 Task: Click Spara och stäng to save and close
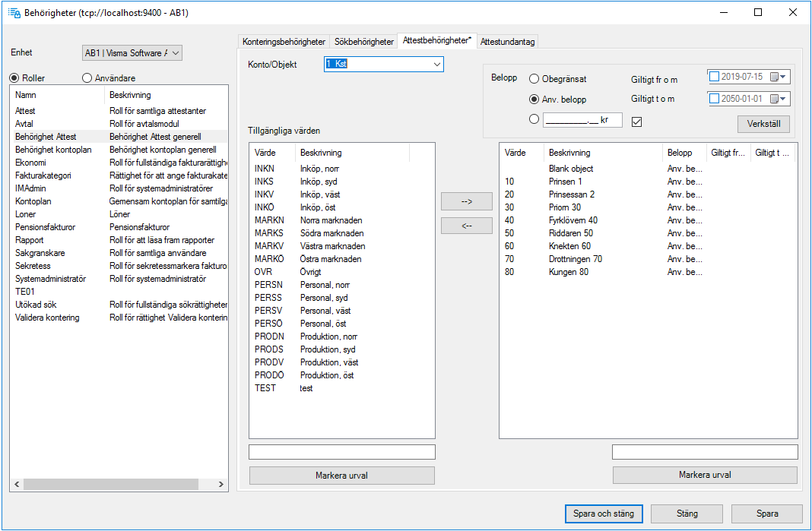[603, 514]
